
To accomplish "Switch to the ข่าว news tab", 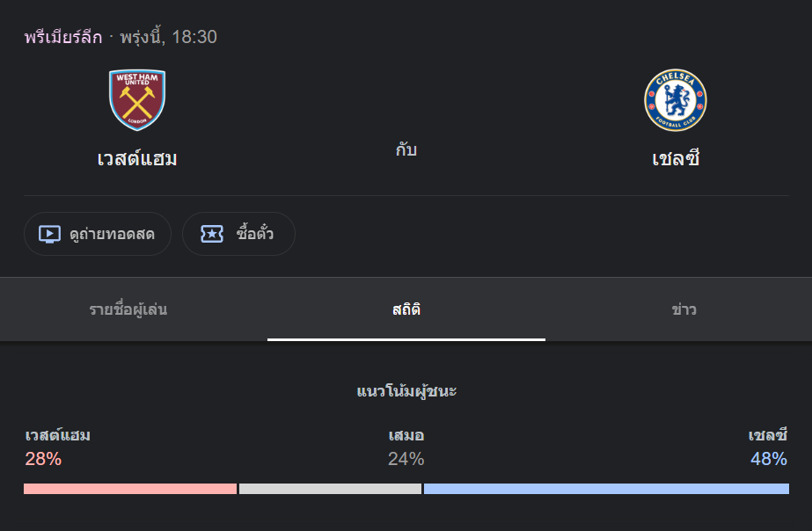I will (684, 309).
